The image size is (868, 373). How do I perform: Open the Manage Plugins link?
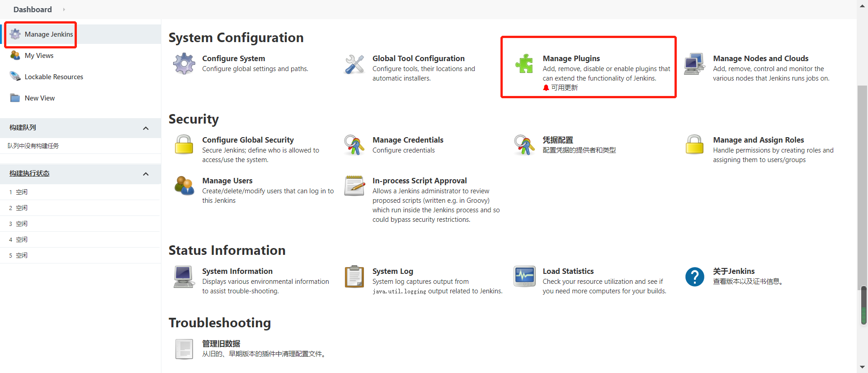[571, 58]
